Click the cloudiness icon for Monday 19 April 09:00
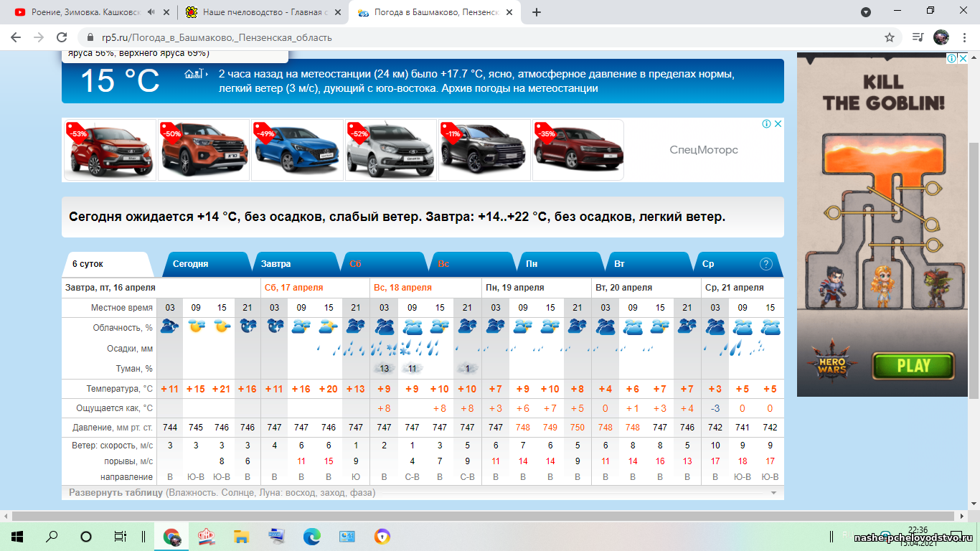 point(523,327)
